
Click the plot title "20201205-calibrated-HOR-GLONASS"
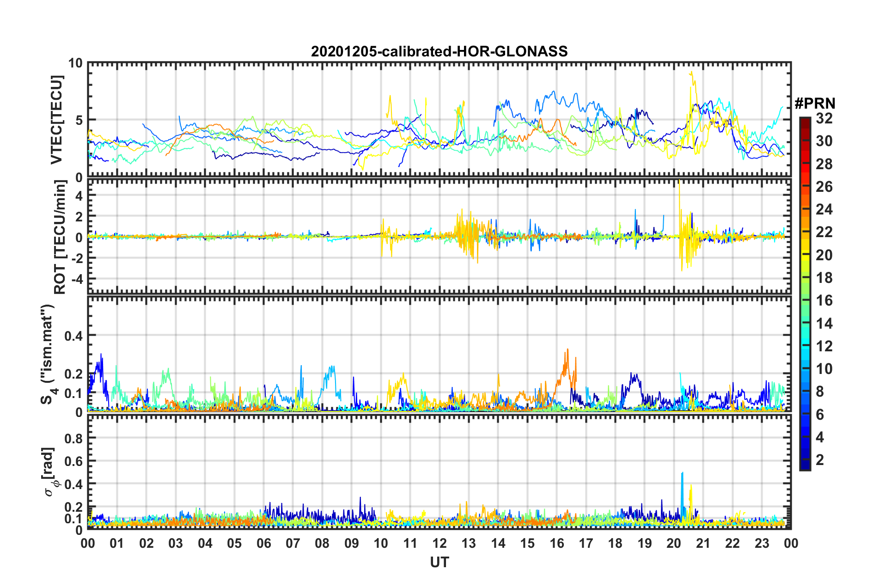[x=439, y=51]
